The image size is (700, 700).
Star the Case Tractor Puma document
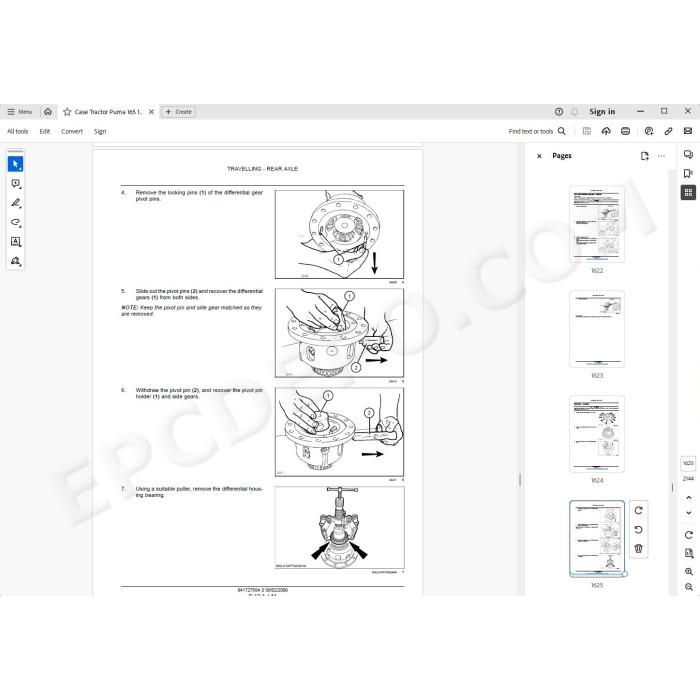(x=67, y=112)
